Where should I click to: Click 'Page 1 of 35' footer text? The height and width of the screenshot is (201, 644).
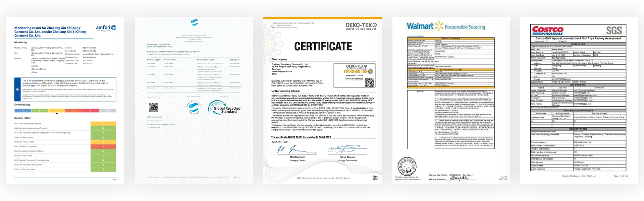tap(621, 176)
